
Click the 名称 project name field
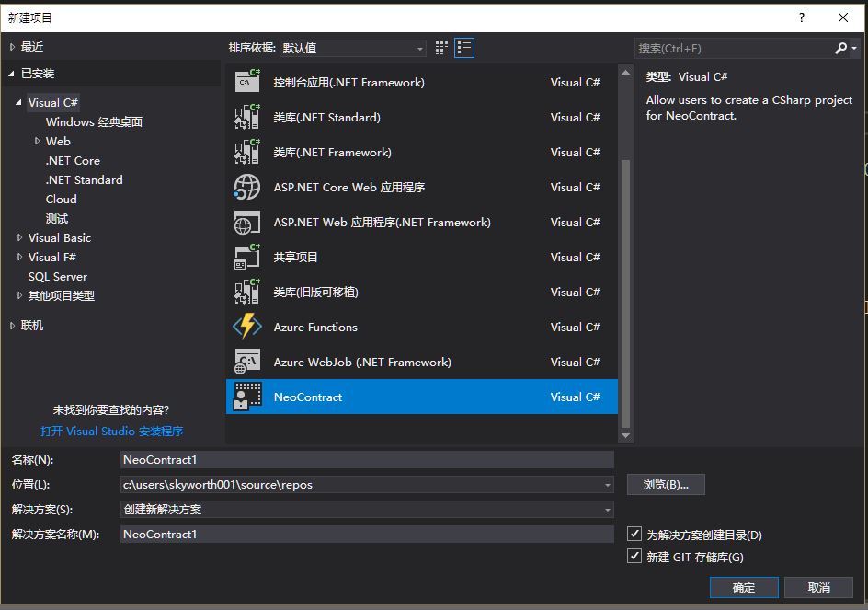tap(366, 459)
